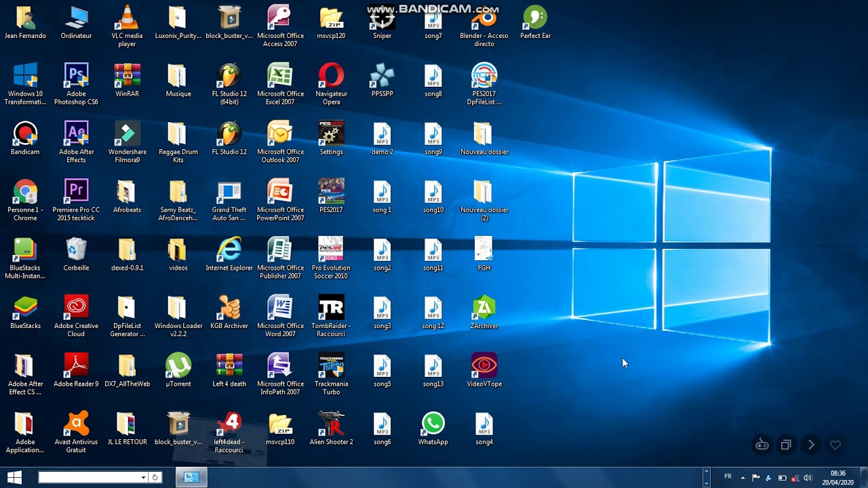Click the taskbar address refresh button

155,477
